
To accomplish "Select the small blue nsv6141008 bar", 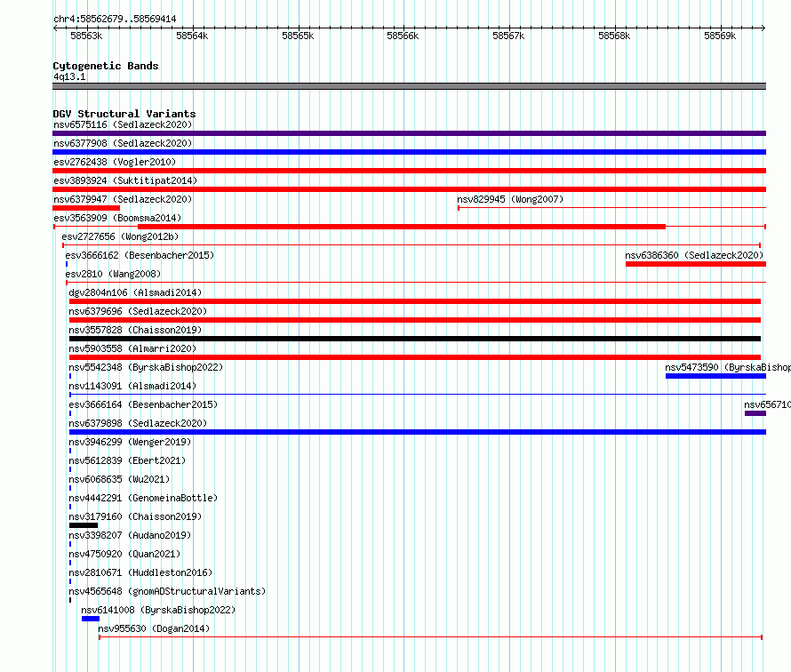I will tap(91, 619).
